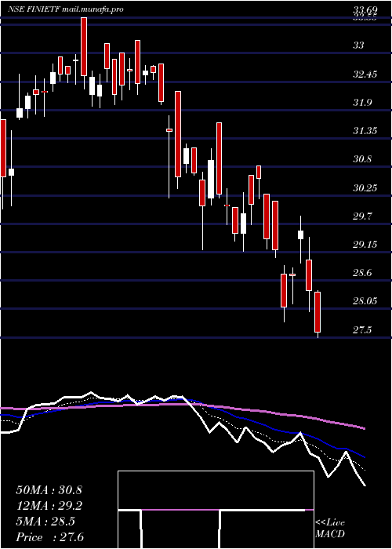Viewport: 392px width, 549px height.
Task: Click the tallest red candlestick reaching 33.69
Action: coord(84,46)
